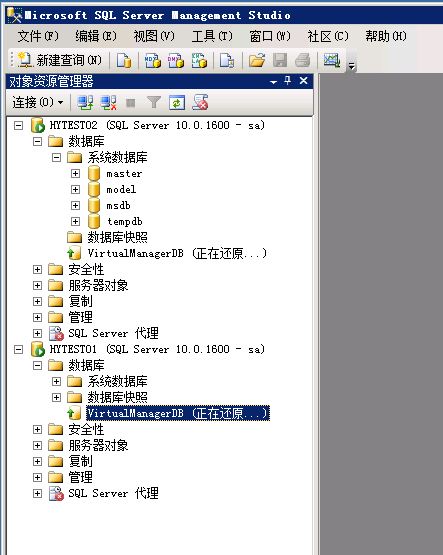This screenshot has width=443, height=555.
Task: Click the Filter funnel icon
Action: (x=154, y=103)
